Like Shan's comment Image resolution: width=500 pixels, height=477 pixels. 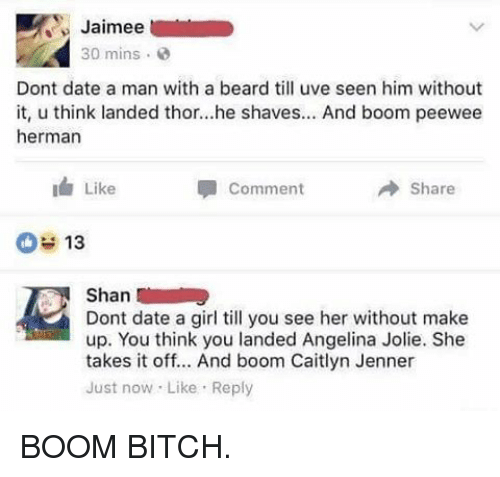tap(182, 387)
